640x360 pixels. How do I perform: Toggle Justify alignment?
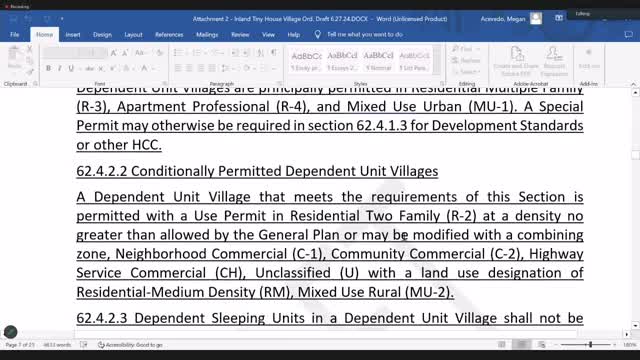tap(212, 68)
